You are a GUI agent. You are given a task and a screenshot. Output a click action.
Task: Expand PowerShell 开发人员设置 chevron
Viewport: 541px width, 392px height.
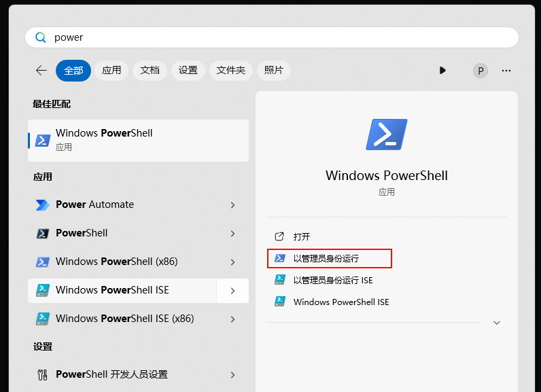point(232,375)
